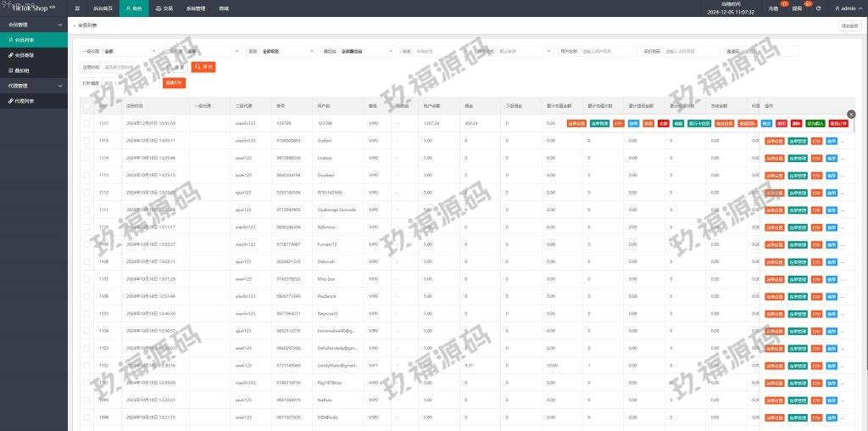Screen dimensions: 868x431
Task: Click the hamburger menu icon in top bar
Action: tap(78, 8)
